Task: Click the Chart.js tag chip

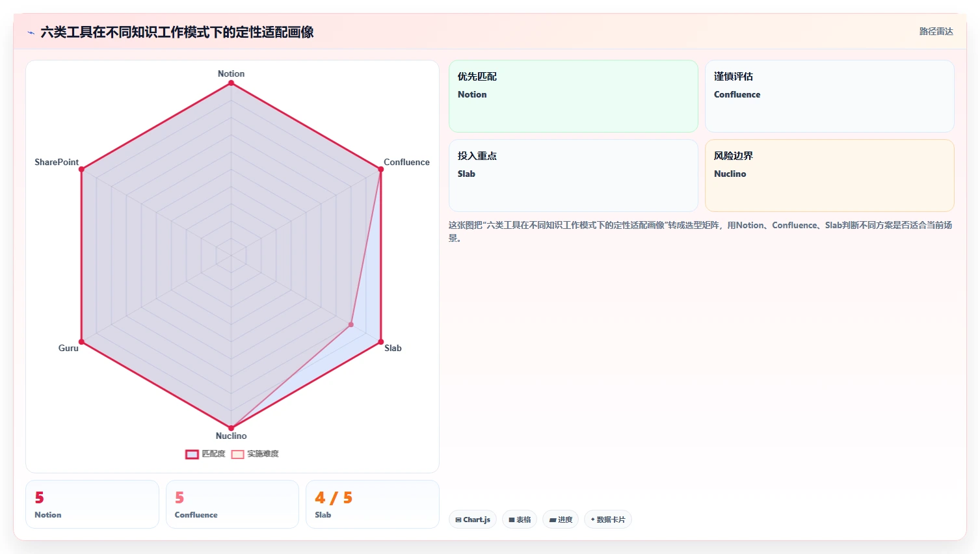Action: point(473,520)
